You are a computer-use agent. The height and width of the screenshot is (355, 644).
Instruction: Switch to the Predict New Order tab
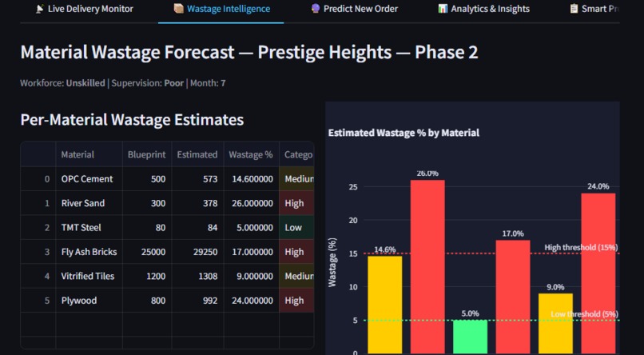(x=355, y=9)
